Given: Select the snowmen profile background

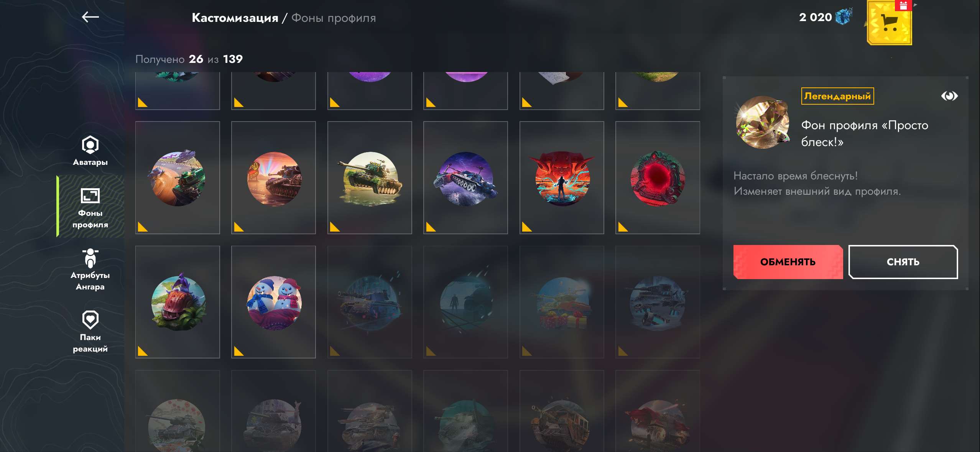Looking at the screenshot, I should 274,302.
